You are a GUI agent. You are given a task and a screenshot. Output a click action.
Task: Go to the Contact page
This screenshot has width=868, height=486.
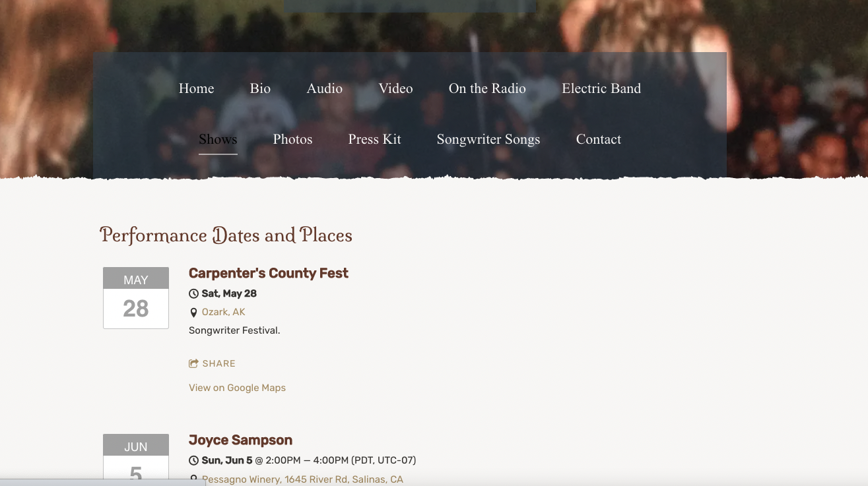[599, 139]
